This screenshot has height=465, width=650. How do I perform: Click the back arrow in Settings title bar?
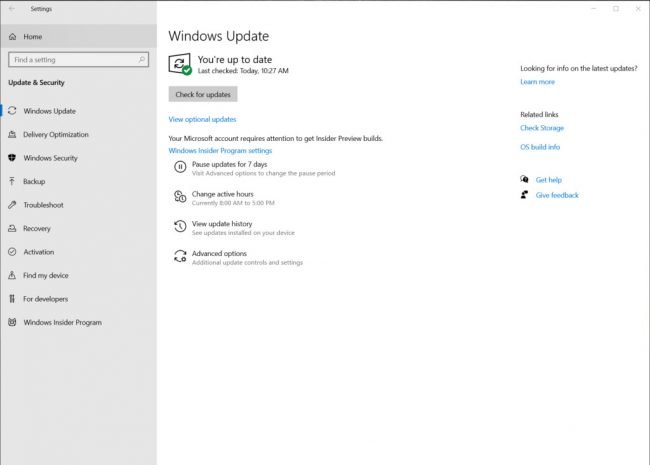click(x=12, y=9)
